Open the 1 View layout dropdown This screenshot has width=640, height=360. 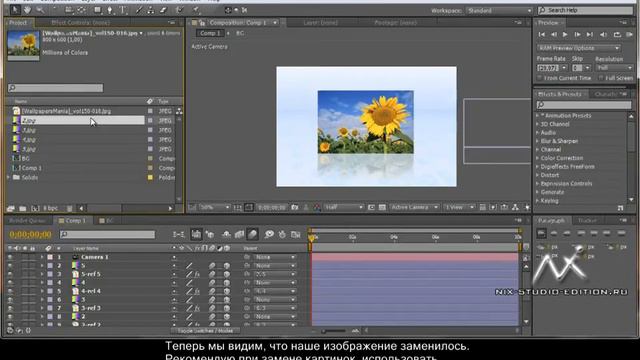[459, 207]
